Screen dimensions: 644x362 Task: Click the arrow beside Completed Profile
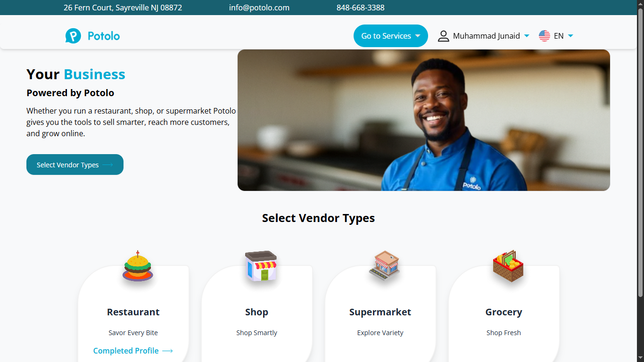pos(167,351)
